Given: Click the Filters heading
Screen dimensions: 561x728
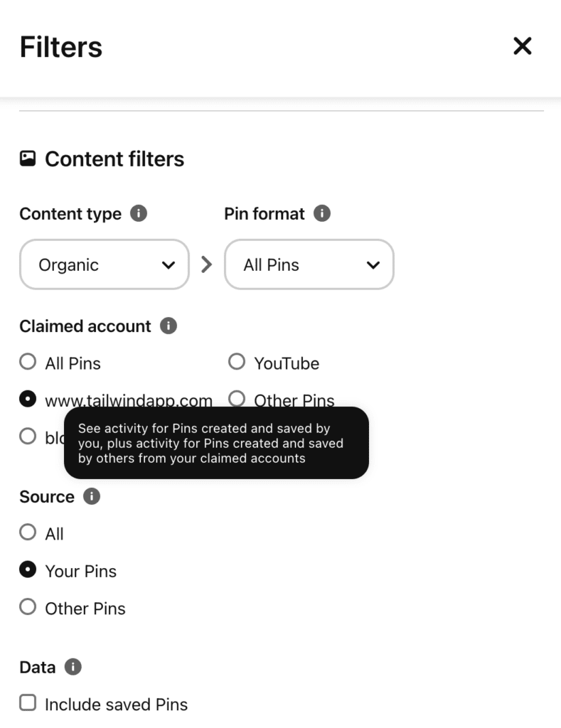Looking at the screenshot, I should (x=61, y=45).
